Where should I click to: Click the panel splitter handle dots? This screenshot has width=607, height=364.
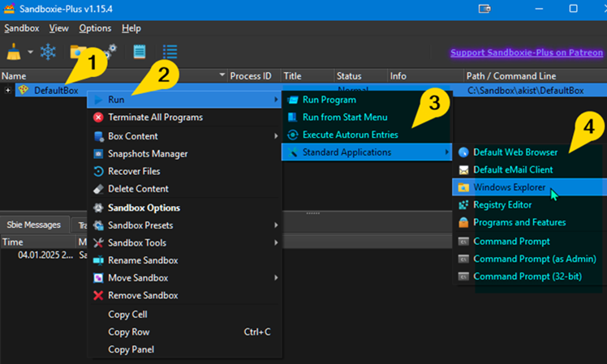[312, 213]
